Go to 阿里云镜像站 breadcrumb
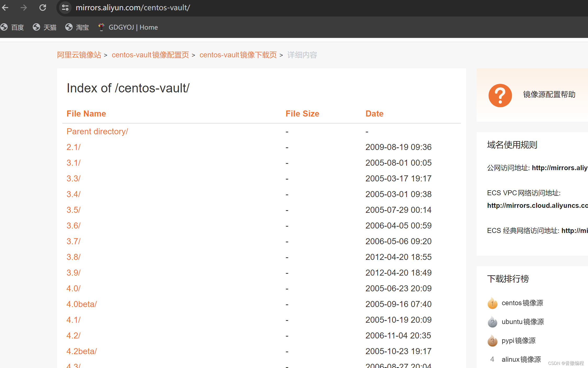The image size is (588, 368). [79, 55]
